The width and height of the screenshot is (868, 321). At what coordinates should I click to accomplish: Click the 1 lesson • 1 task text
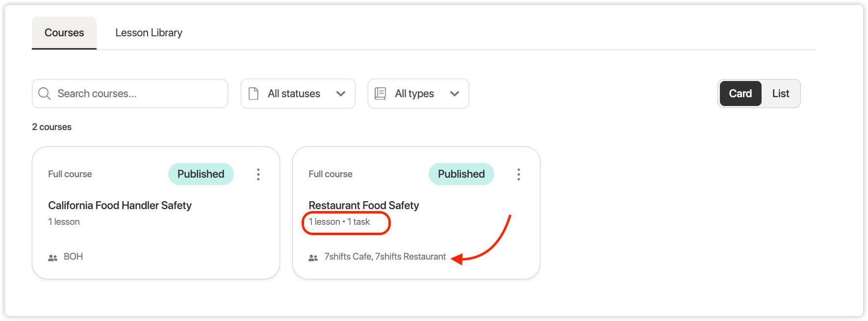(x=339, y=222)
